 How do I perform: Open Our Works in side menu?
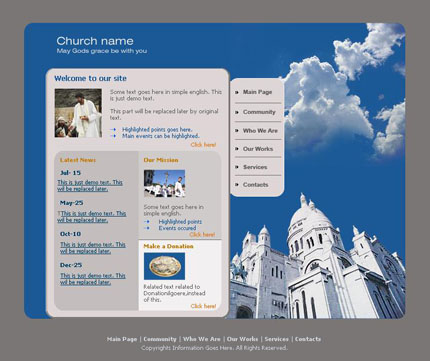pyautogui.click(x=258, y=149)
